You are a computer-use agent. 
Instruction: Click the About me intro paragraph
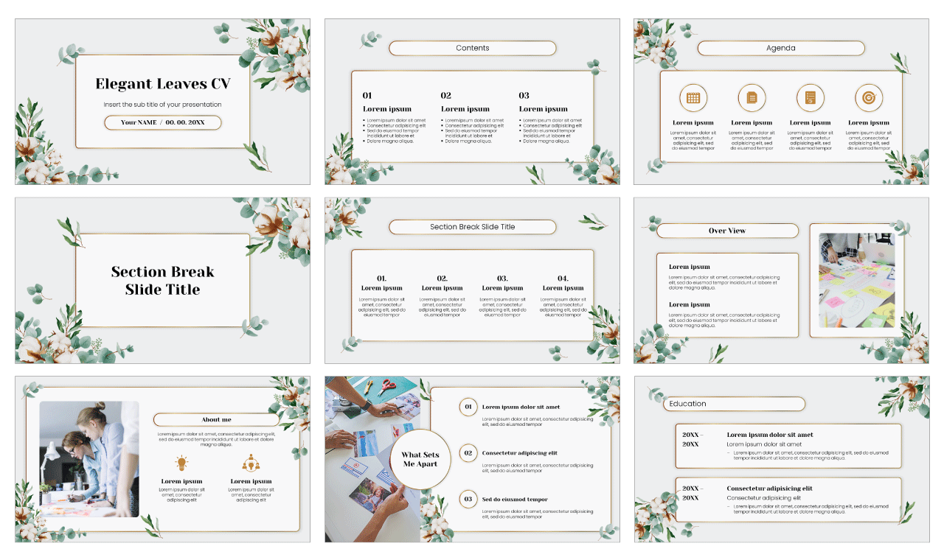(x=217, y=439)
